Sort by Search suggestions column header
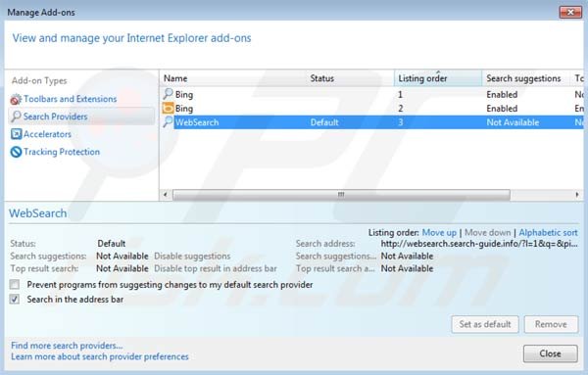The width and height of the screenshot is (588, 375). (525, 78)
